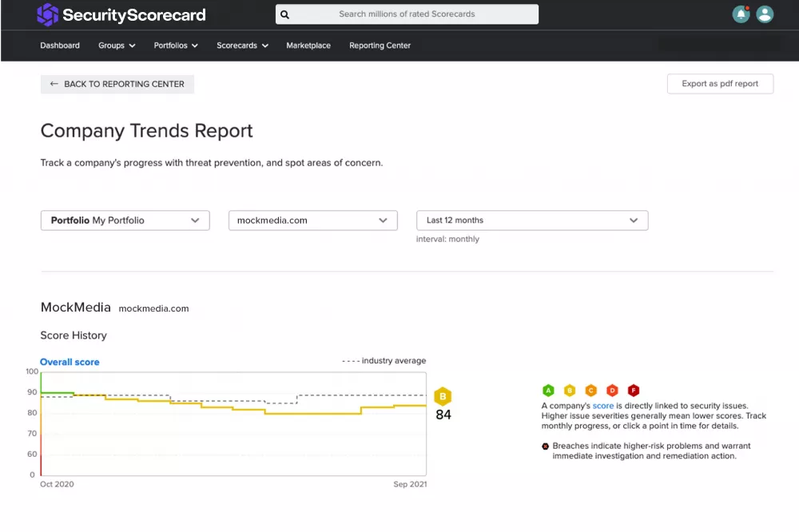Open the notifications bell

pos(741,14)
